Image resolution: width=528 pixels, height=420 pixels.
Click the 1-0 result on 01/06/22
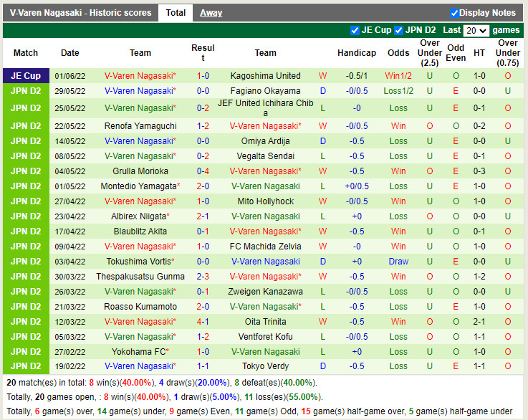[203, 76]
